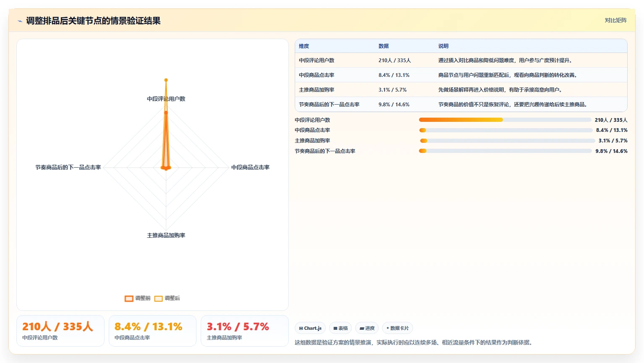Click the 中段评论用户数 progress bar
This screenshot has height=363, width=644.
click(505, 120)
